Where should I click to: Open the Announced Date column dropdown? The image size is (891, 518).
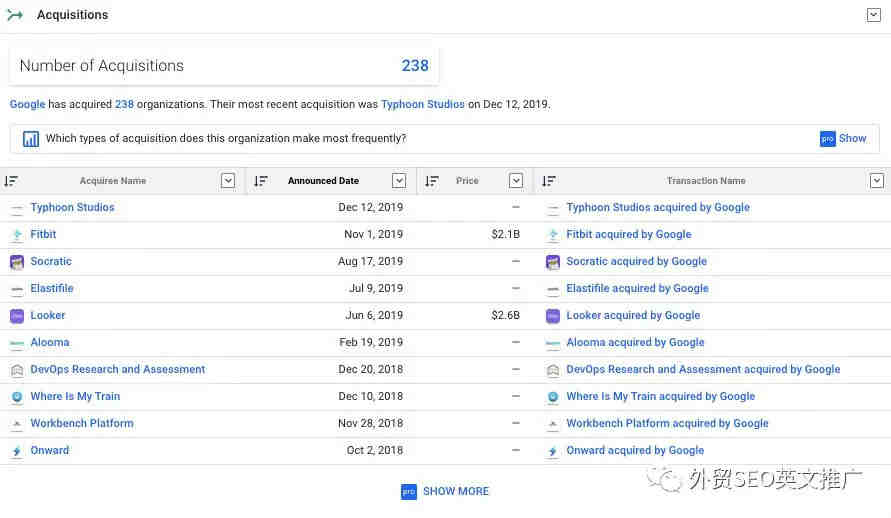(x=399, y=181)
